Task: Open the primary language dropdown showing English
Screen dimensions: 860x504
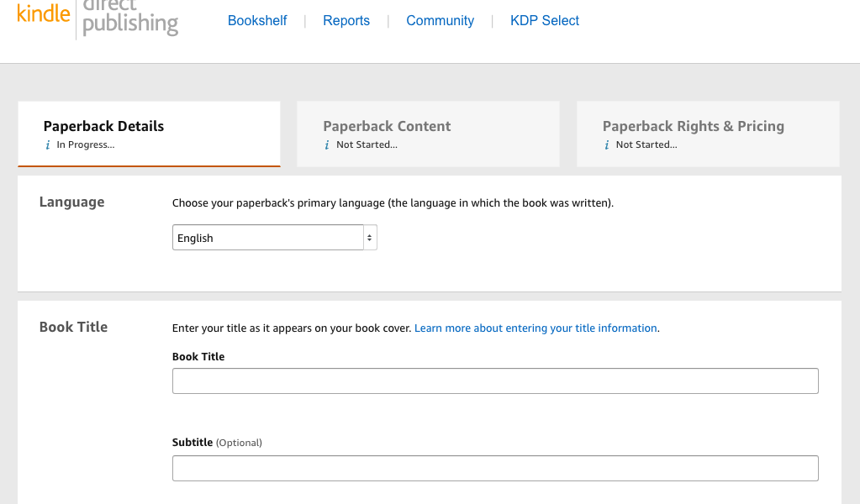Action: coord(269,238)
